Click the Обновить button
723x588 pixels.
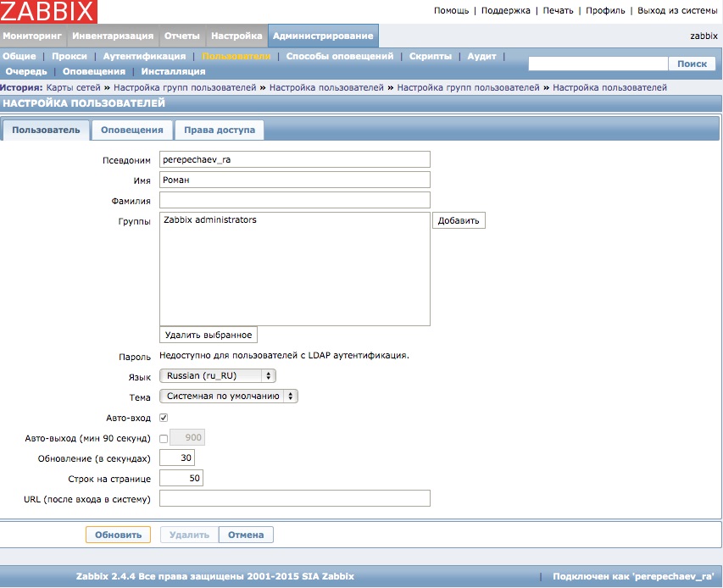pos(118,535)
